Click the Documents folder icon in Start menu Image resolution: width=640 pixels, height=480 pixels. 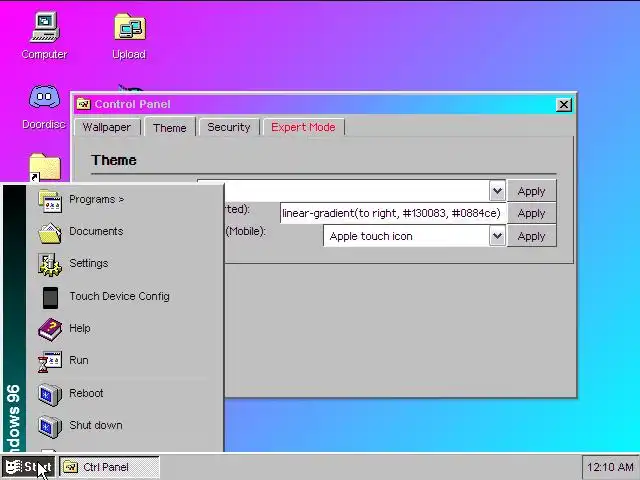point(50,233)
